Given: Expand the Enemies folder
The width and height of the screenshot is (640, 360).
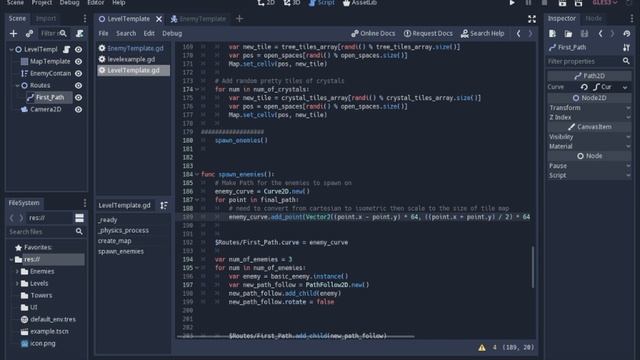Looking at the screenshot, I should [x=17, y=271].
